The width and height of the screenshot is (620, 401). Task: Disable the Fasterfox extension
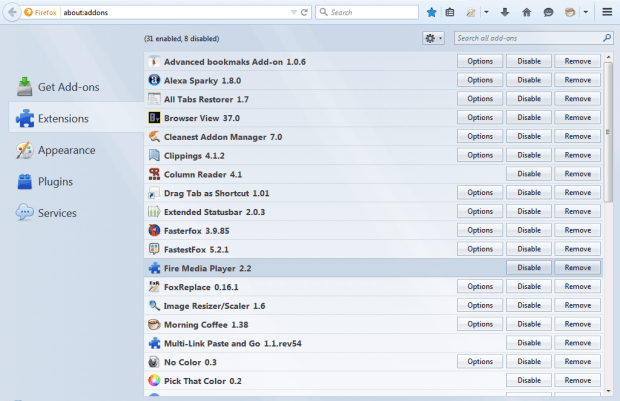(x=529, y=230)
